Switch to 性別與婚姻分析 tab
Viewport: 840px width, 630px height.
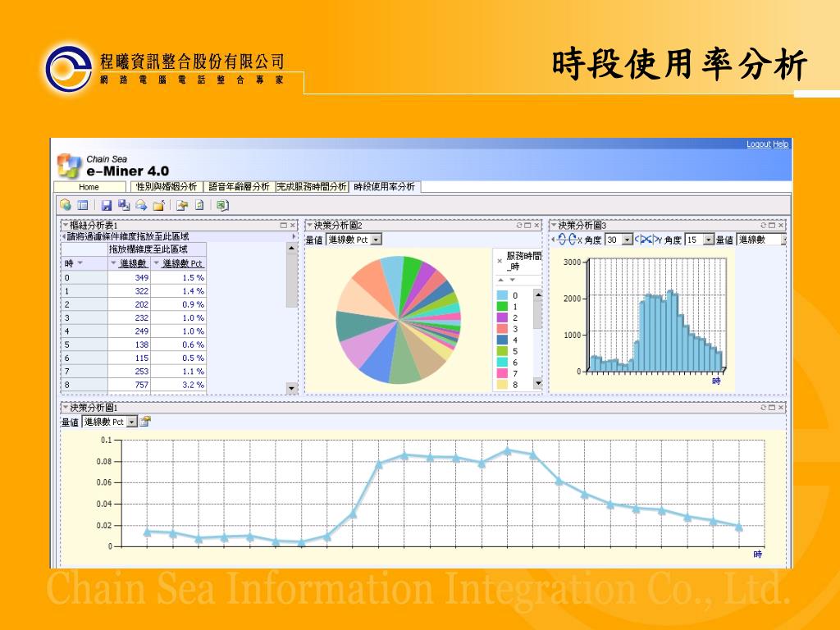pyautogui.click(x=167, y=186)
